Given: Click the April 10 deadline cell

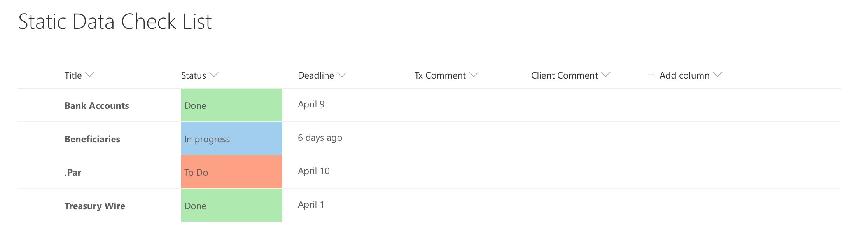Looking at the screenshot, I should (314, 171).
